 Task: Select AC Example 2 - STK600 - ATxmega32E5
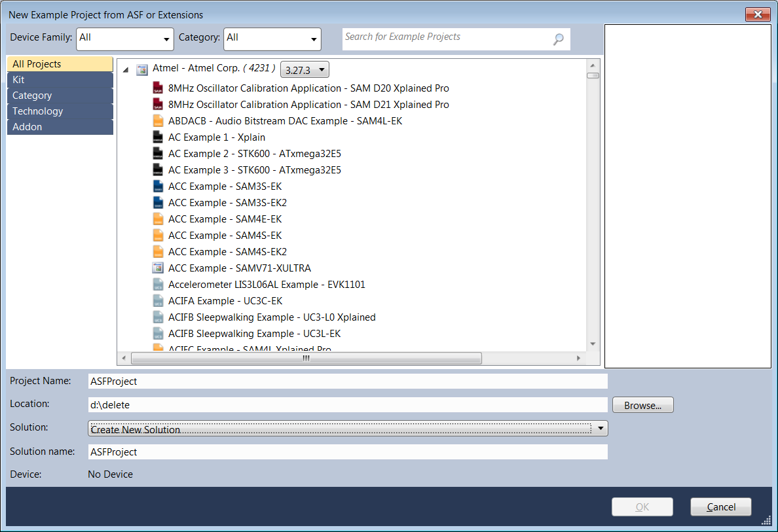[255, 154]
